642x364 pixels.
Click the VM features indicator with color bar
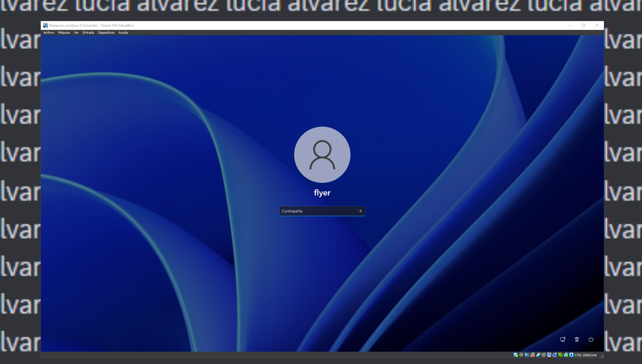click(x=560, y=355)
